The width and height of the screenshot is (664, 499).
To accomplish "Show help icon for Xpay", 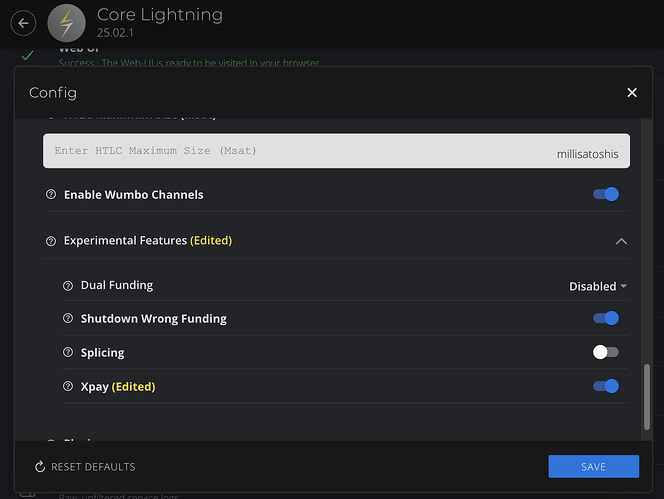I will 68,386.
